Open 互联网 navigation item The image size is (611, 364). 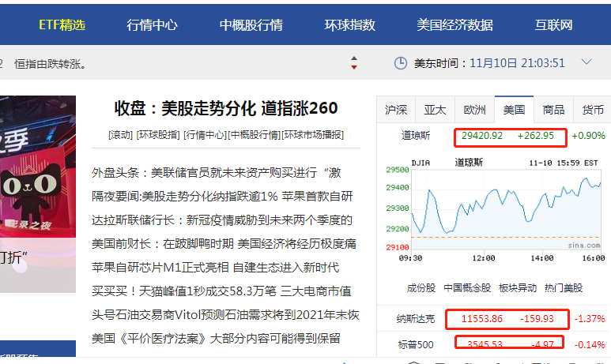point(553,25)
